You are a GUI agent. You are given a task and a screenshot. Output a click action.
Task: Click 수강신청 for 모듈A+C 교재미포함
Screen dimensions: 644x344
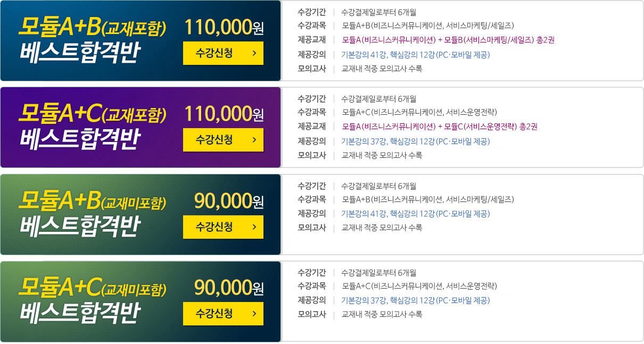[223, 314]
